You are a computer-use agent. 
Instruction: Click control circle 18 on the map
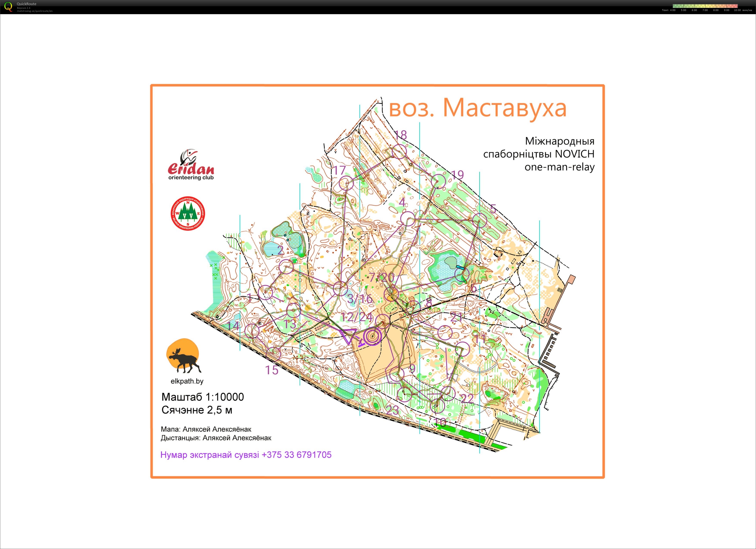click(399, 152)
